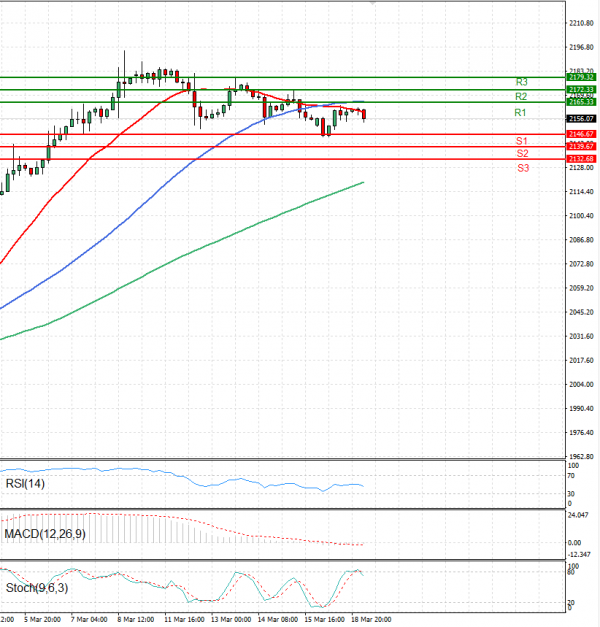Screen dimensions: 600x627
Task: Click the Stochastic scale value 20
Action: (572, 603)
